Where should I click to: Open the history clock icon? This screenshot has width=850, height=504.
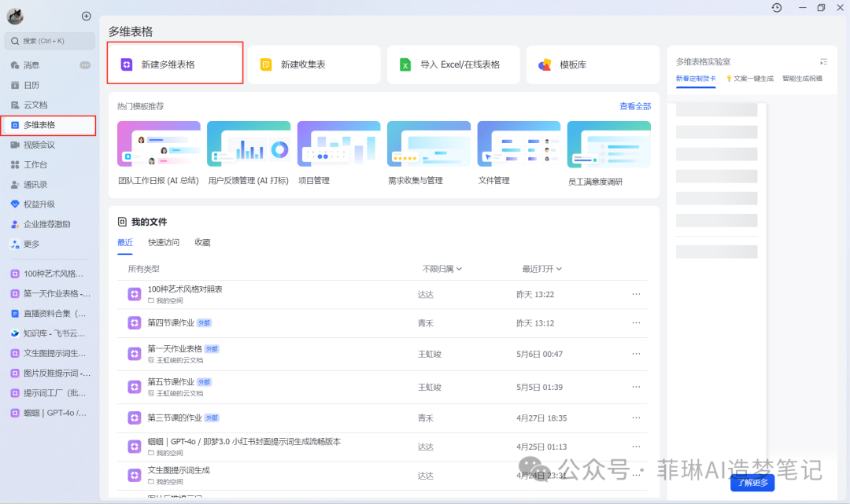coord(777,8)
